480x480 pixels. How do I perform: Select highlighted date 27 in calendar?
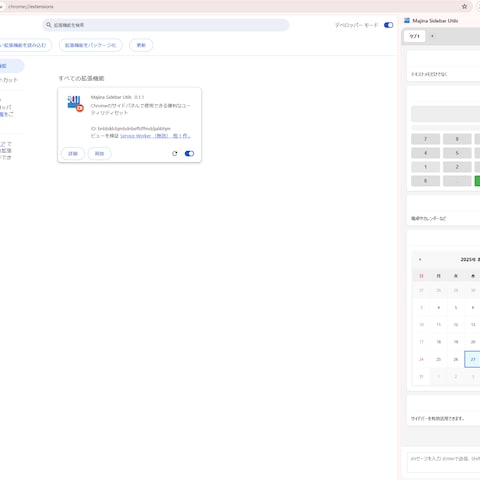coord(472,359)
